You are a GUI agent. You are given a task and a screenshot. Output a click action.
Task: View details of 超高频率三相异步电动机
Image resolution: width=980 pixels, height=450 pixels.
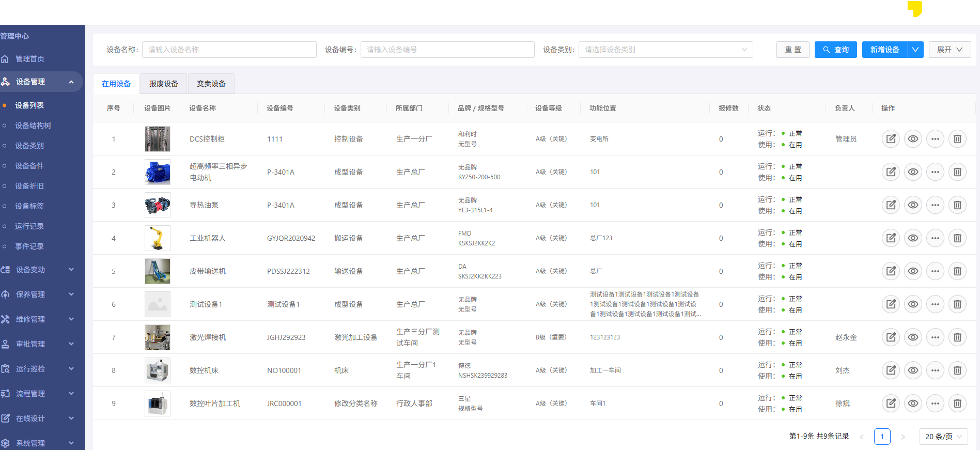[x=913, y=172]
